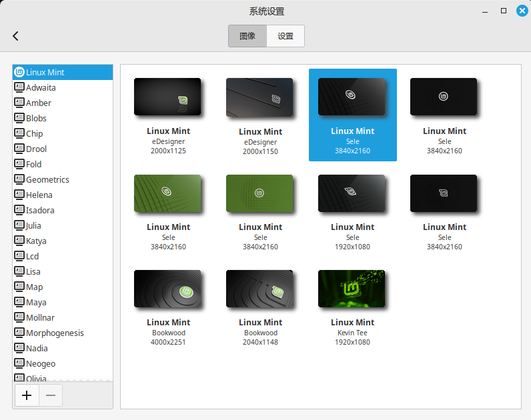Switch to the 图像 tab
The image size is (531, 420).
(247, 36)
